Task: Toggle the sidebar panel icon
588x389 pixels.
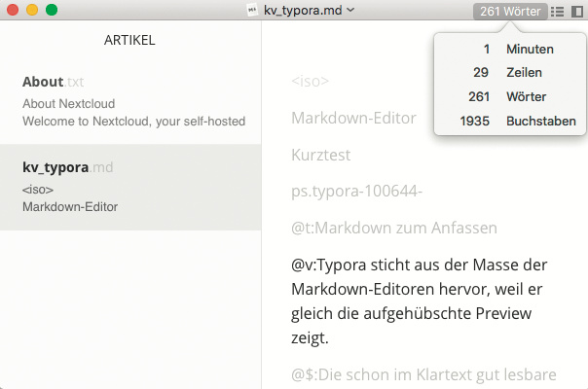Action: (x=577, y=11)
